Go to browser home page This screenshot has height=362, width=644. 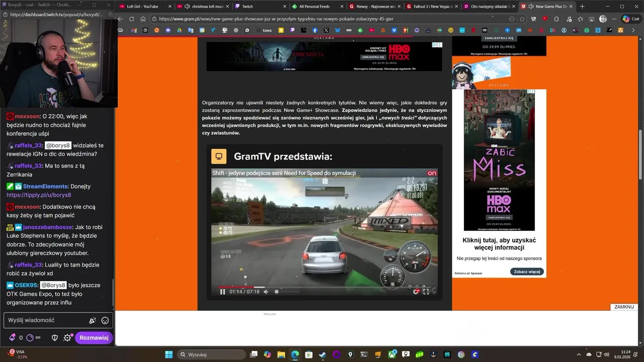click(x=143, y=19)
